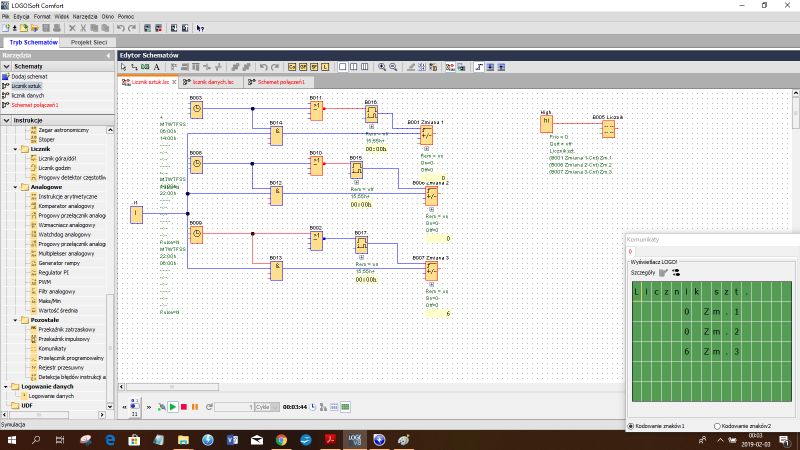This screenshot has width=800, height=450.
Task: Open Chrome from the taskbar
Action: 281,440
